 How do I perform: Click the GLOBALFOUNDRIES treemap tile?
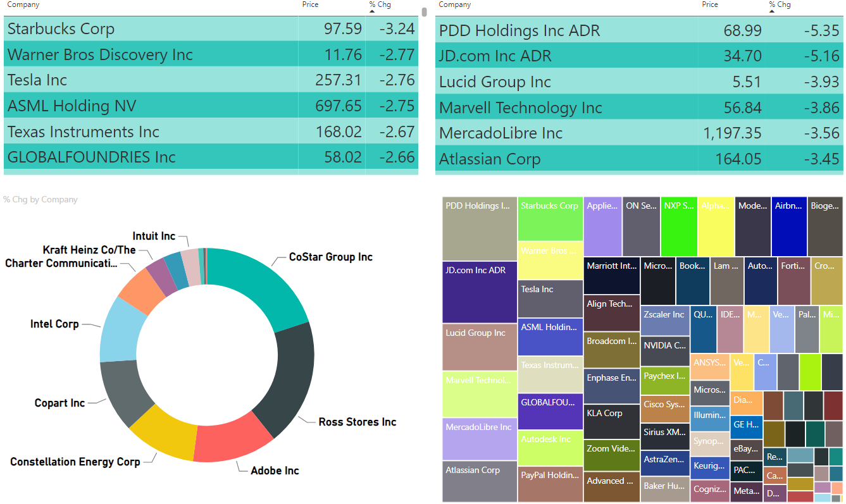pyautogui.click(x=550, y=411)
